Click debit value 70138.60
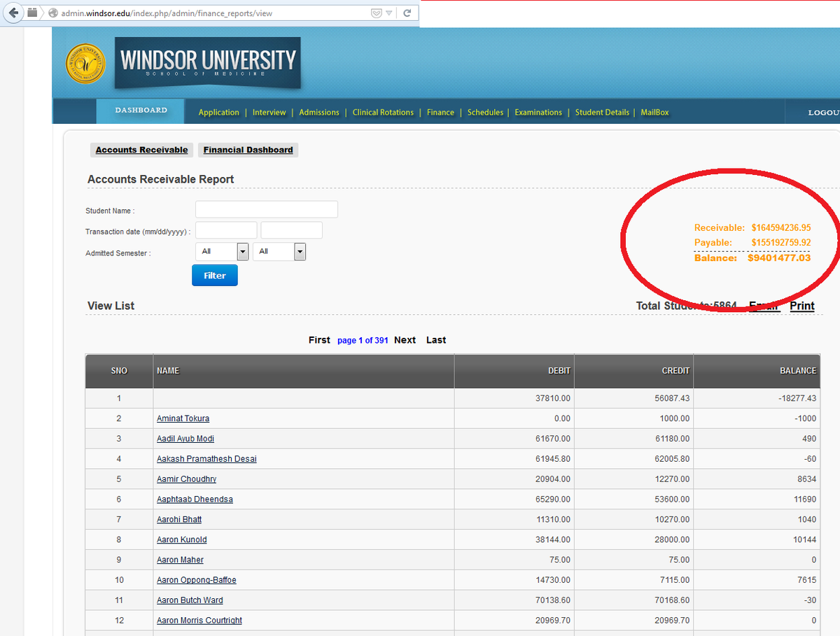The image size is (840, 636). (553, 600)
